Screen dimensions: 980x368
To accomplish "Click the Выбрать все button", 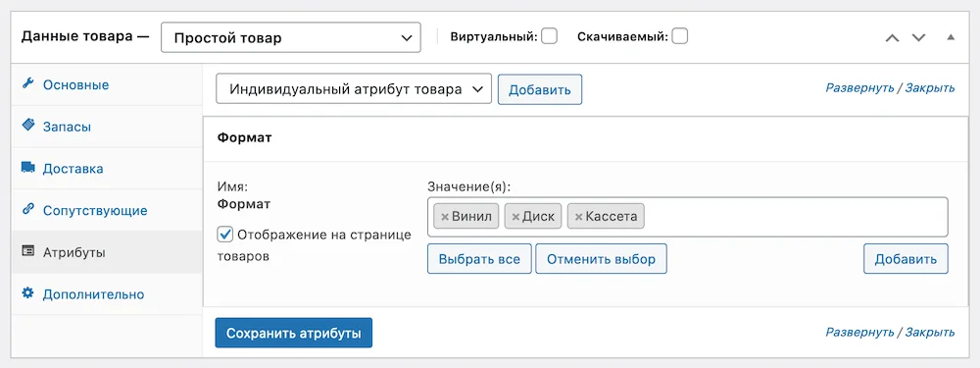I will 479,259.
